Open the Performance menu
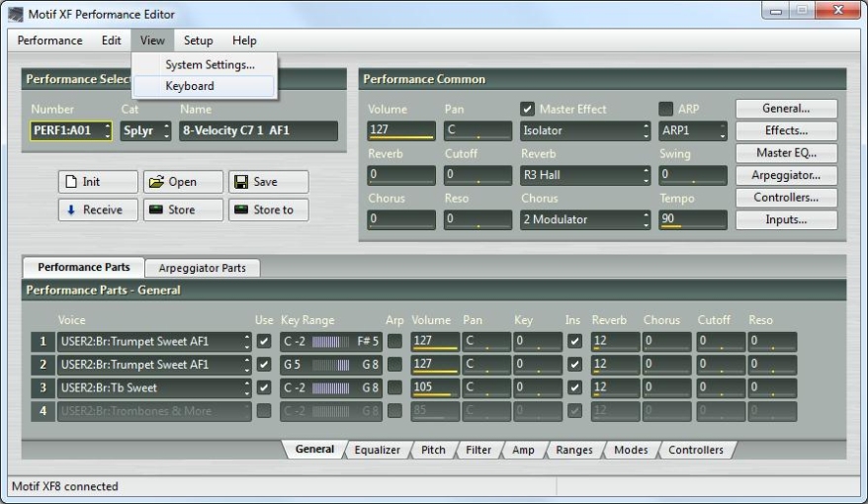This screenshot has width=868, height=504. pos(49,41)
